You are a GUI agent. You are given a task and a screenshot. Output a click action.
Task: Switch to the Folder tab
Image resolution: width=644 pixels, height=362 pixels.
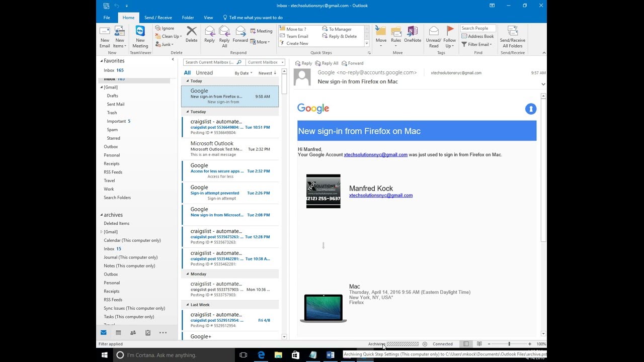tap(188, 18)
